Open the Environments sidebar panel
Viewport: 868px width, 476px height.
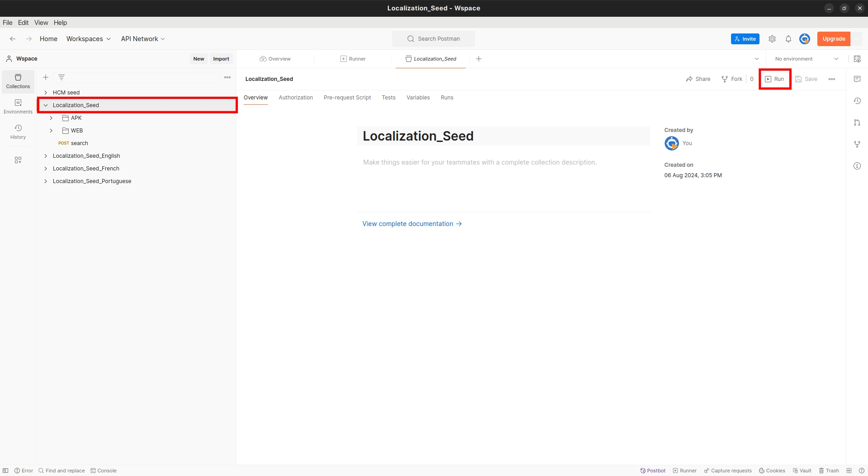(18, 106)
